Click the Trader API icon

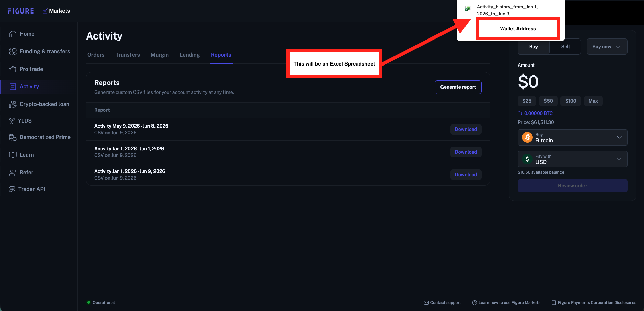click(x=12, y=189)
